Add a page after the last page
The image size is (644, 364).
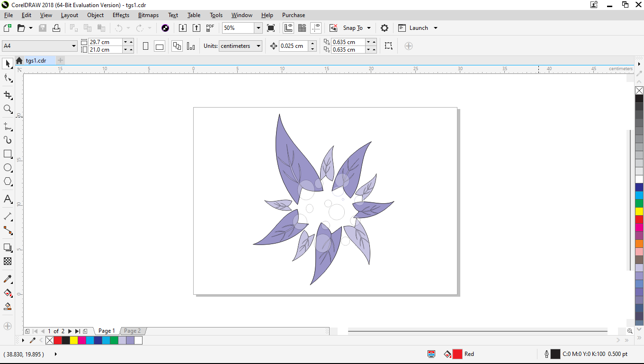[x=85, y=331]
